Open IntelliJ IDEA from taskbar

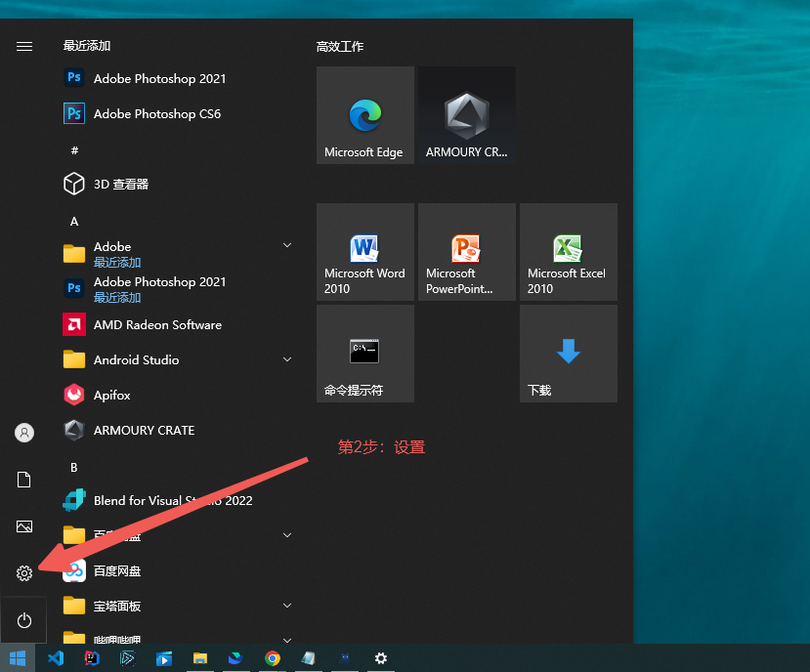(x=92, y=658)
